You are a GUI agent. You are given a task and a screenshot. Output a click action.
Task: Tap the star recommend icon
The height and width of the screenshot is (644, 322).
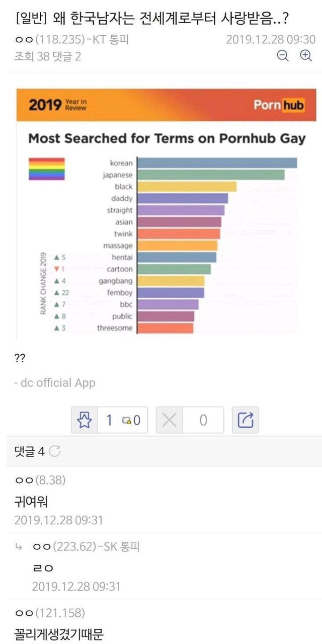point(85,420)
